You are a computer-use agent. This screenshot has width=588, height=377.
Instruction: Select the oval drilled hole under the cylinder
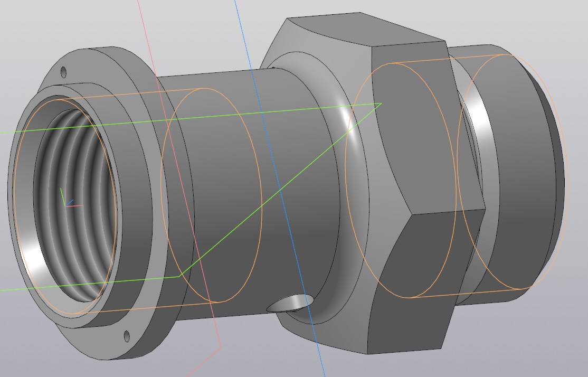point(291,303)
